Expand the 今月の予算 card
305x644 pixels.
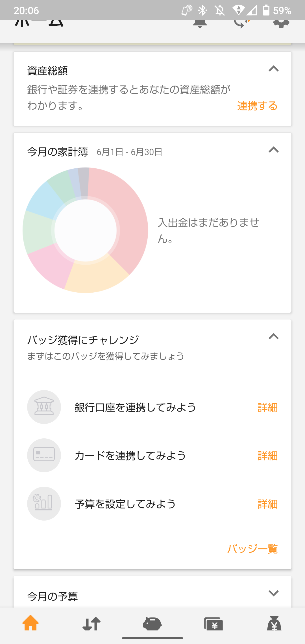pos(273,593)
